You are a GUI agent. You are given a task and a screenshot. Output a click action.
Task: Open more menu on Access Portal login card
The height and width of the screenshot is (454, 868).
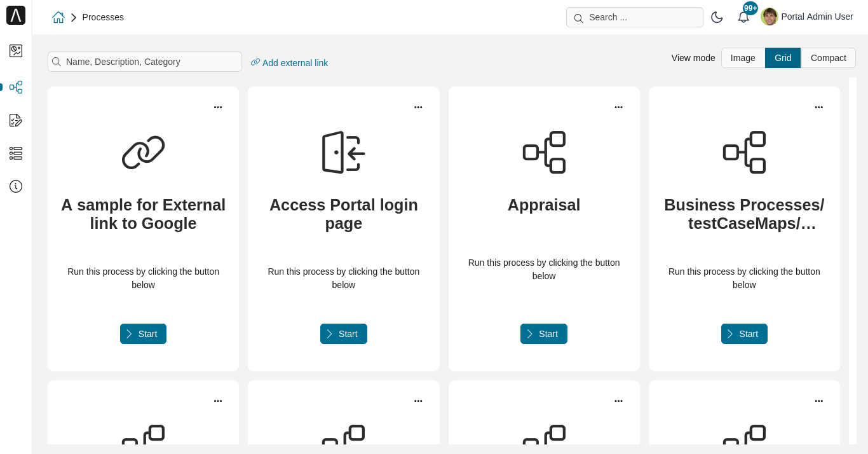[418, 107]
